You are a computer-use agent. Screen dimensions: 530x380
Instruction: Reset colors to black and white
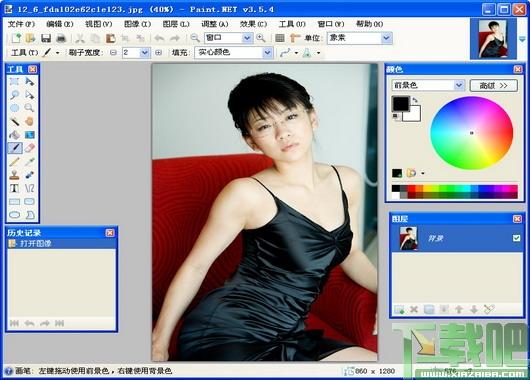click(x=396, y=117)
